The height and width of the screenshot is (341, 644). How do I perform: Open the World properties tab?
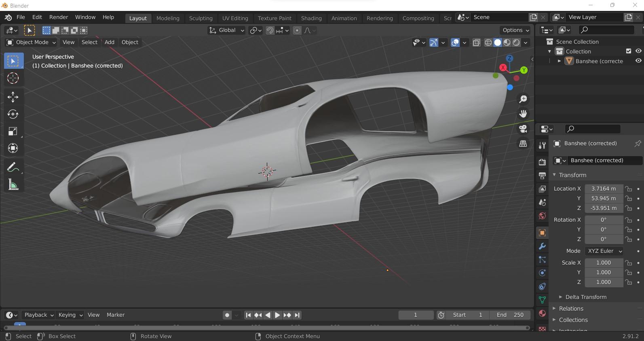543,216
